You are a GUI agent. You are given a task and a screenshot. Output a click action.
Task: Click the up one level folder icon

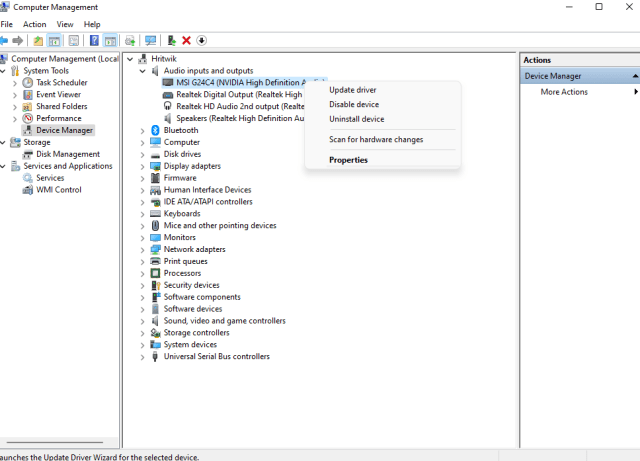pos(38,41)
